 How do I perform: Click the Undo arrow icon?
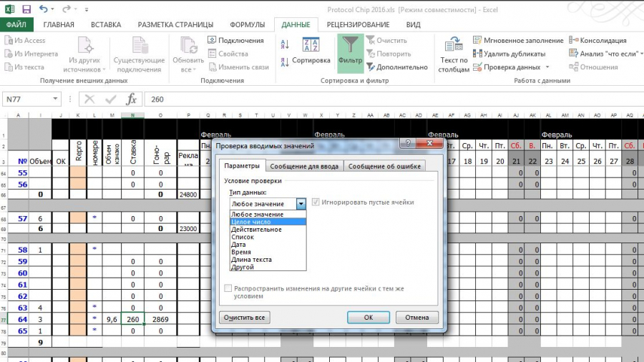[43, 9]
